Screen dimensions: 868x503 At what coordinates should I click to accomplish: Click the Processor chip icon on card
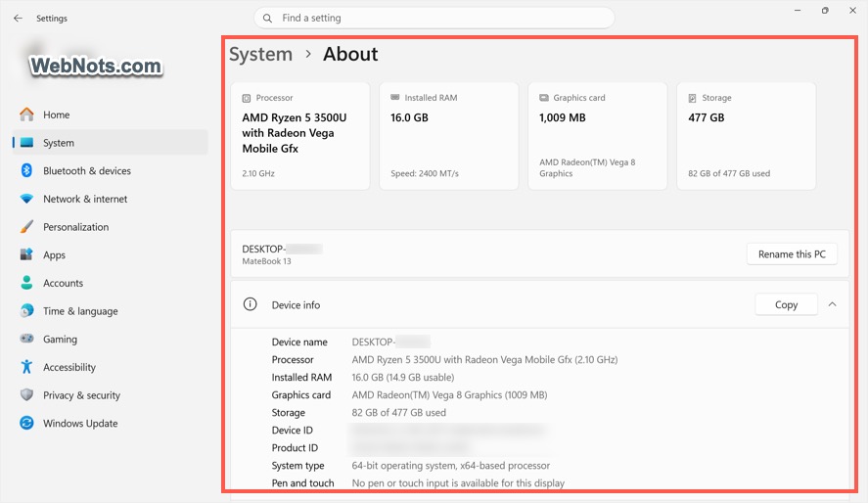247,98
